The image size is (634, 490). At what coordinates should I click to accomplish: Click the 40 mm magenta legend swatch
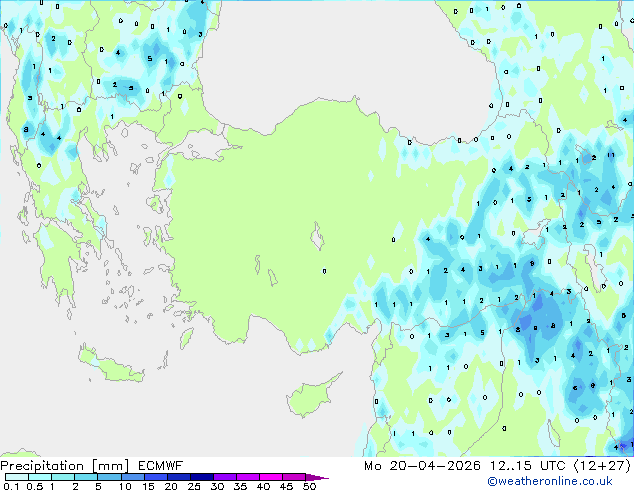(271, 477)
